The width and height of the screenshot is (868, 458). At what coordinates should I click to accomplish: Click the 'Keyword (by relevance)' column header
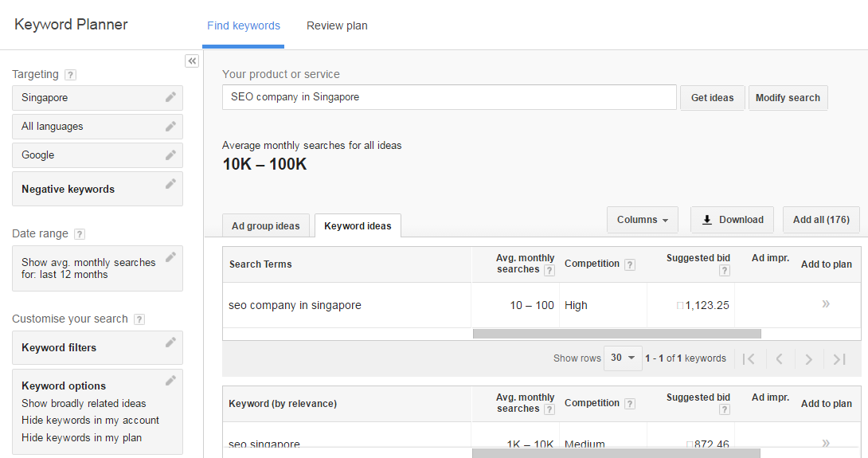point(283,404)
